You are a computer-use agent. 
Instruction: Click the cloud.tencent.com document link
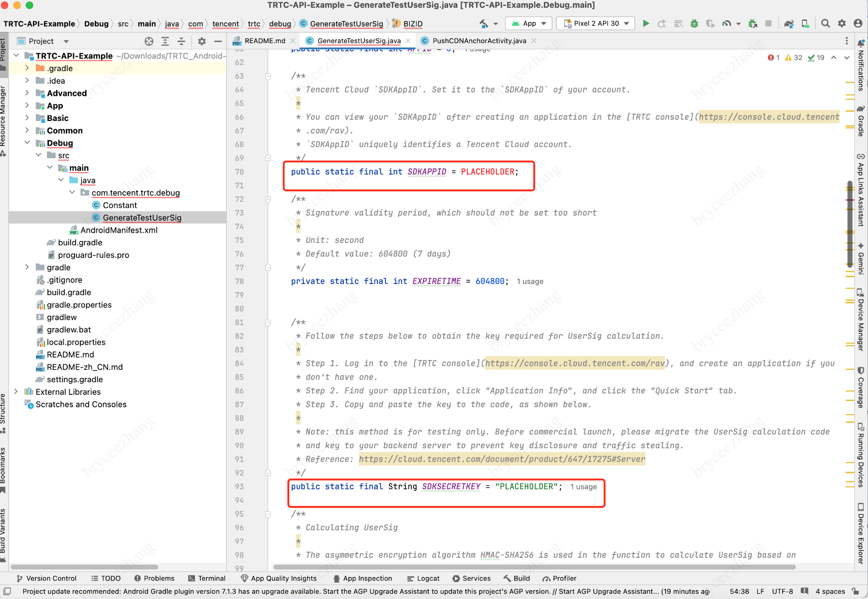pyautogui.click(x=502, y=459)
